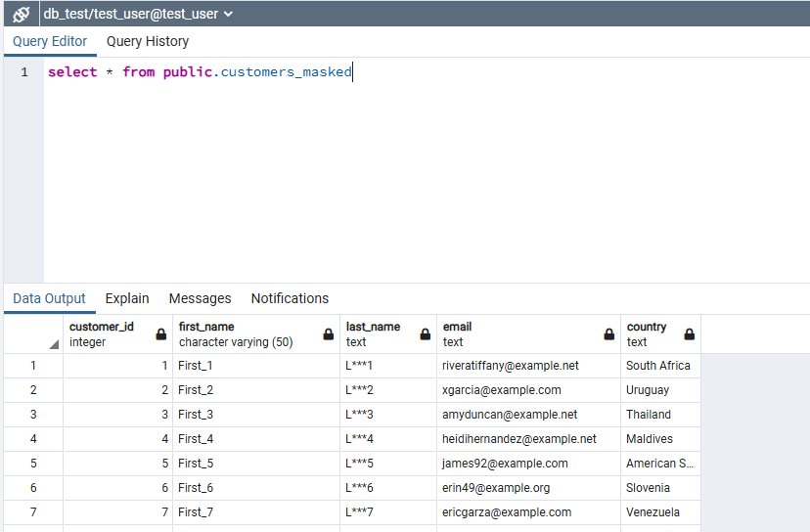The width and height of the screenshot is (810, 532).
Task: Click the First_6 cell
Action: [x=256, y=488]
